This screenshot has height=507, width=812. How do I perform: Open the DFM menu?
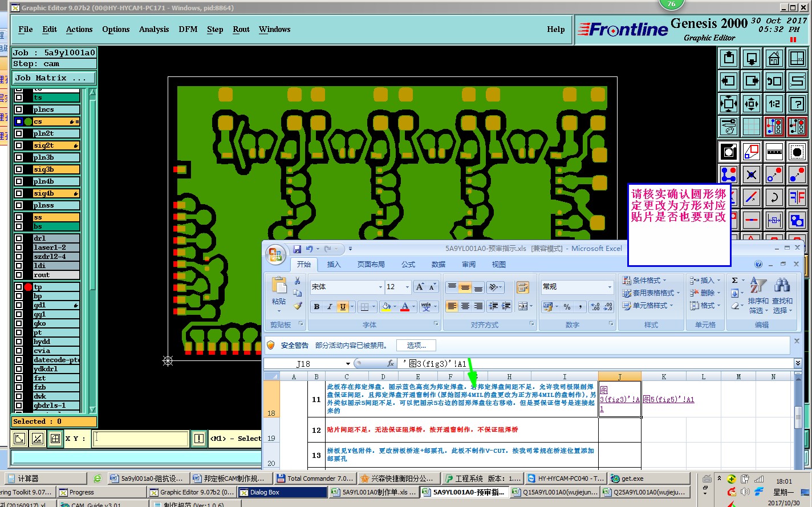coord(188,29)
